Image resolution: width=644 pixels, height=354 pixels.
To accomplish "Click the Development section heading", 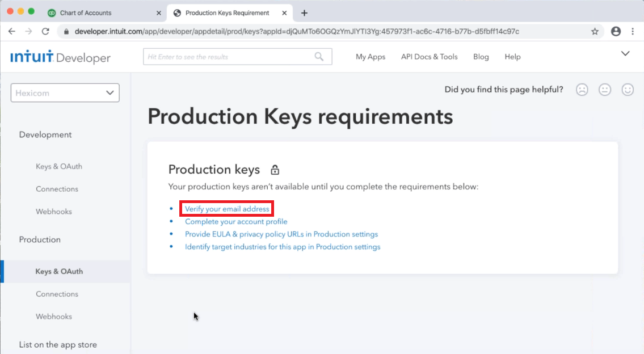I will [x=45, y=134].
